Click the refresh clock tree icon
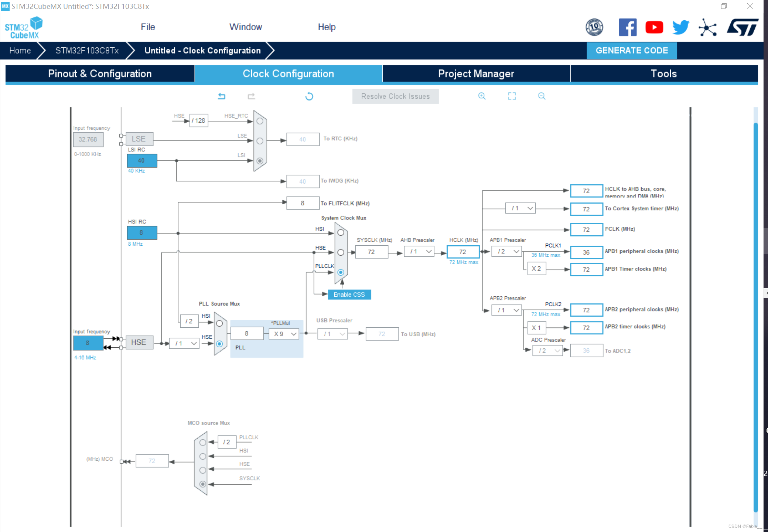The width and height of the screenshot is (768, 532). click(309, 96)
